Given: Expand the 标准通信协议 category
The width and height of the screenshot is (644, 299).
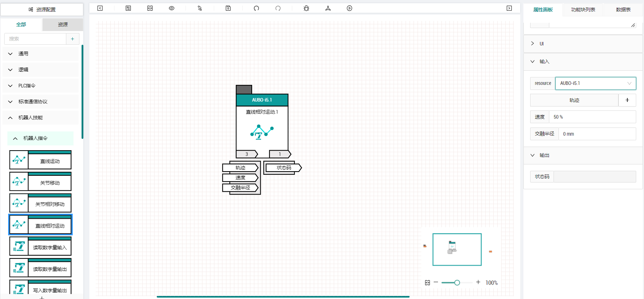Looking at the screenshot, I should pyautogui.click(x=40, y=102).
